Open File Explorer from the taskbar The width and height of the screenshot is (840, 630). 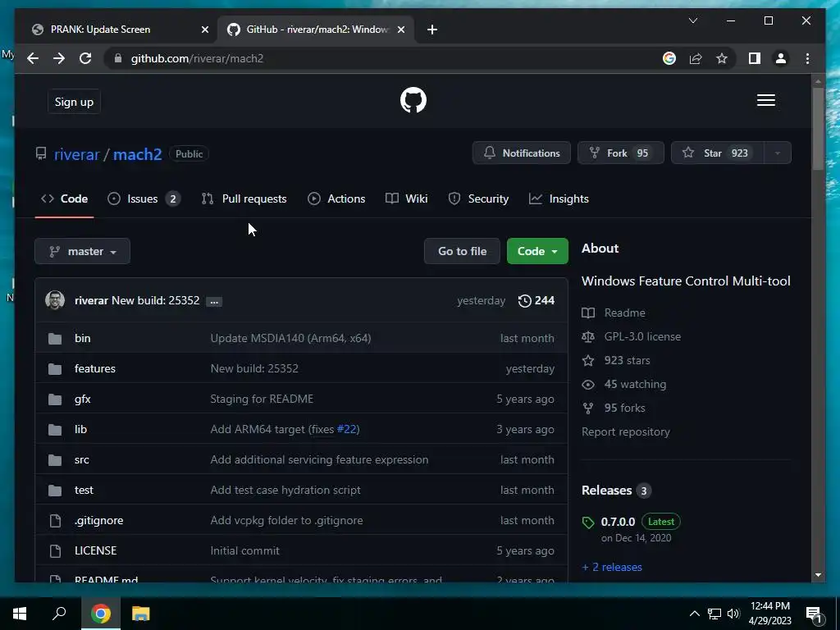click(x=140, y=614)
